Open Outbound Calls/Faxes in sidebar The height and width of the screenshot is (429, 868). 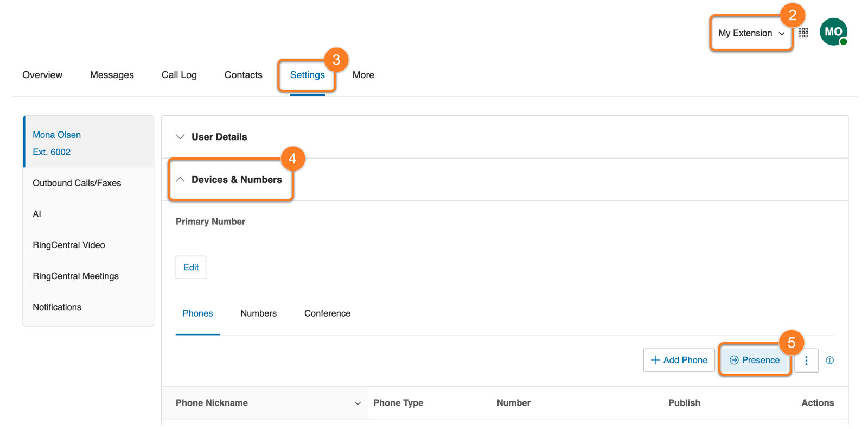click(77, 183)
